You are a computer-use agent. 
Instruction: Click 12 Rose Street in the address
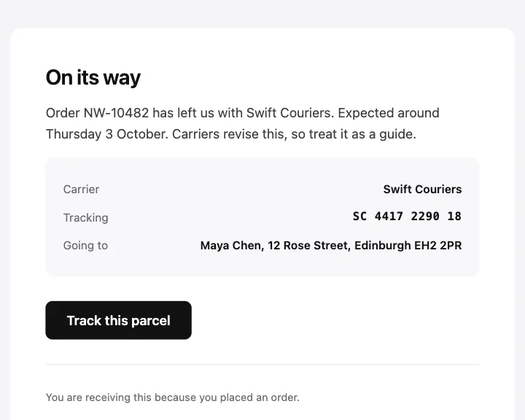pyautogui.click(x=309, y=246)
